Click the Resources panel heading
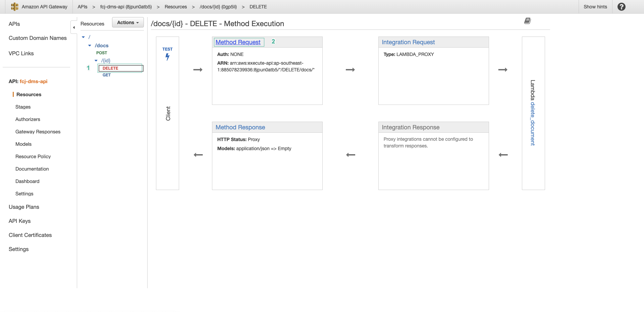Image resolution: width=644 pixels, height=312 pixels. [x=92, y=24]
